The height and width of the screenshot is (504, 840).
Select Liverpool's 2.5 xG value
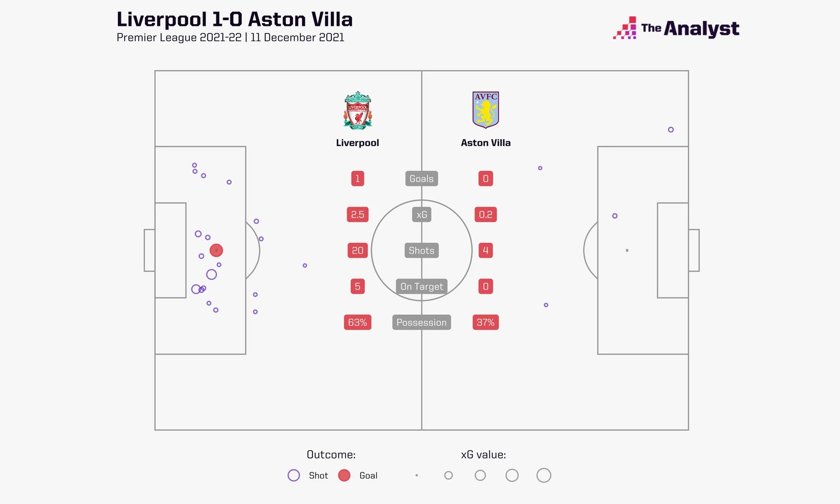tap(357, 215)
